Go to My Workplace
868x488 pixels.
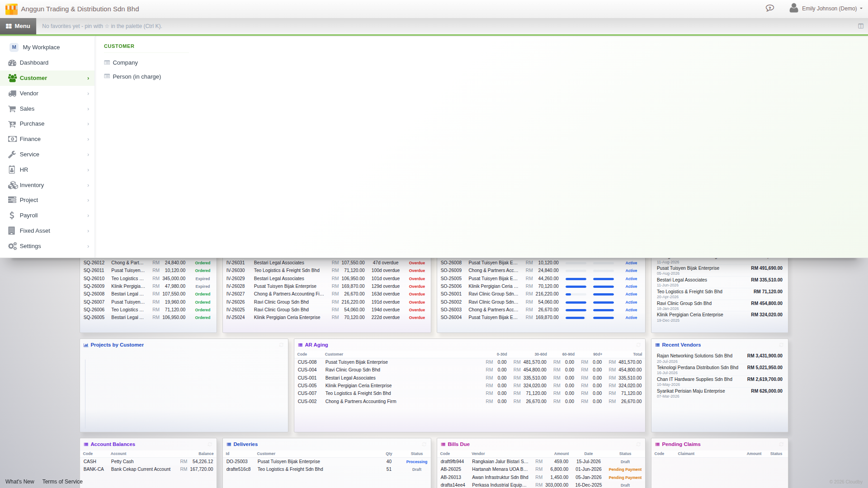(47, 47)
